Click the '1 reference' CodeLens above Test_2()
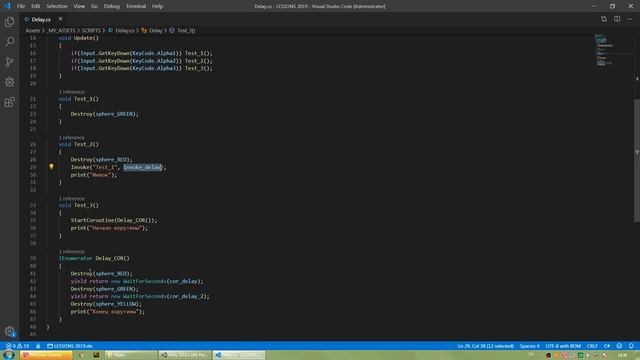The width and height of the screenshot is (640, 360). (x=71, y=138)
